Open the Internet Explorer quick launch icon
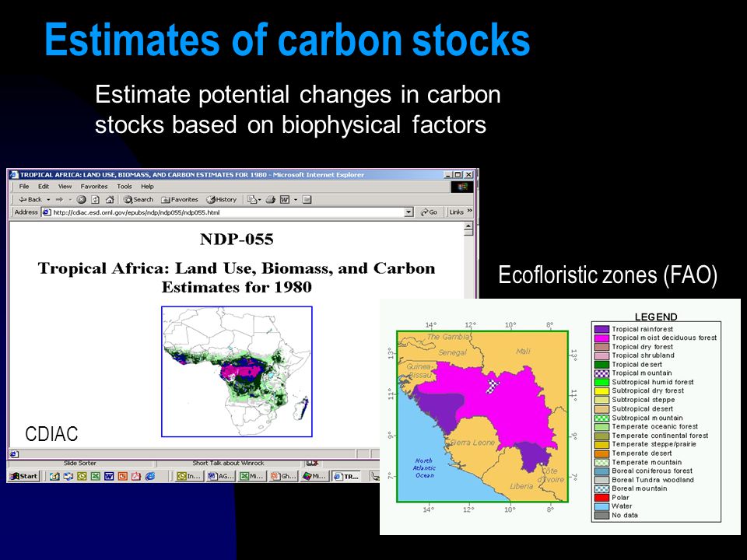Viewport: 747px width, 560px height. tap(150, 476)
